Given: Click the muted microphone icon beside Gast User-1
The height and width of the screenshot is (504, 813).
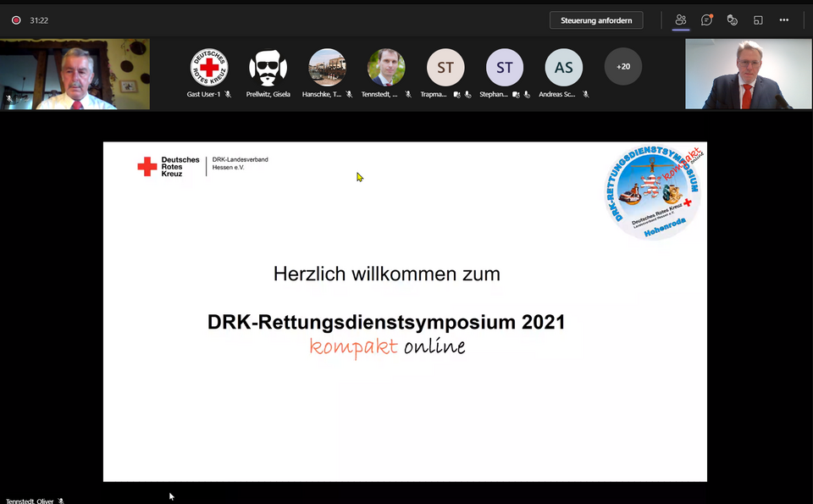Looking at the screenshot, I should 229,95.
